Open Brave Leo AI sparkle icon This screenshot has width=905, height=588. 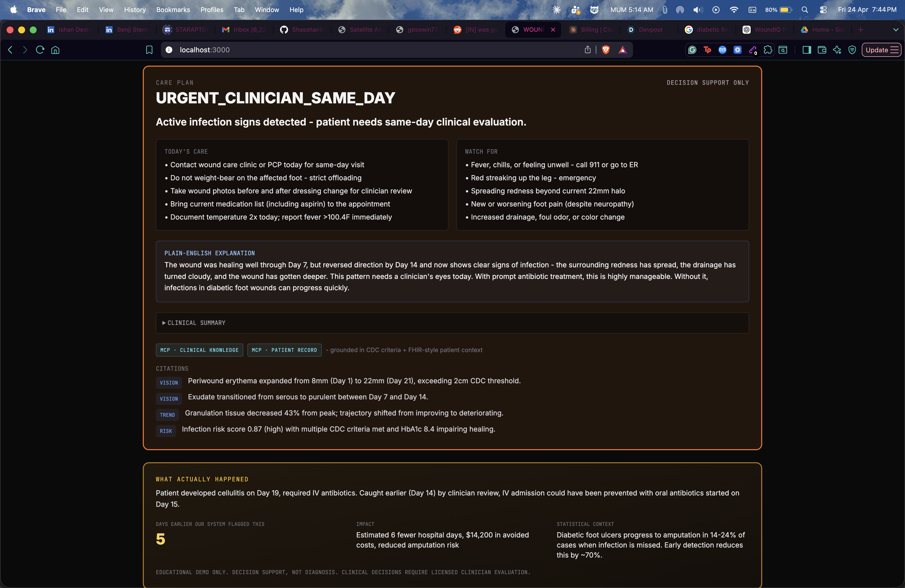837,50
